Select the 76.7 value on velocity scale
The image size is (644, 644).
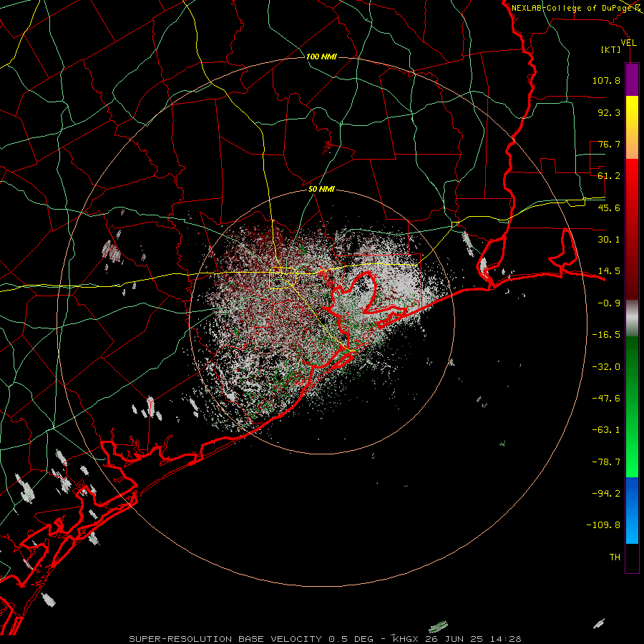coord(609,144)
